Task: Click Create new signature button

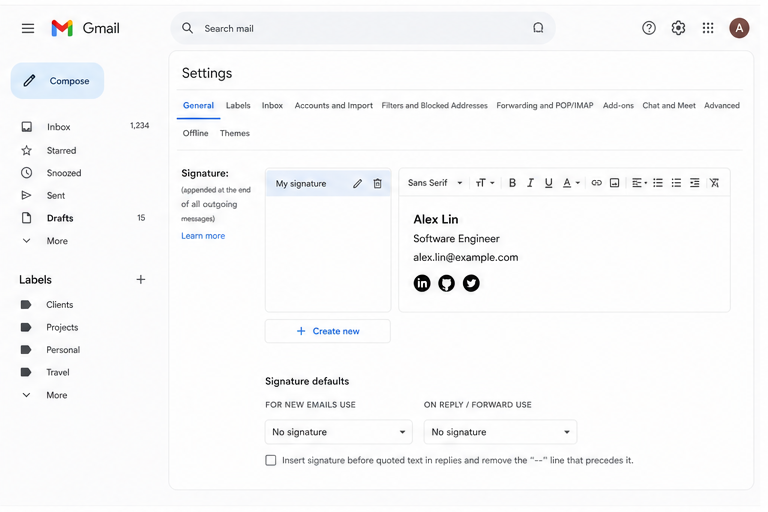Action: [328, 331]
